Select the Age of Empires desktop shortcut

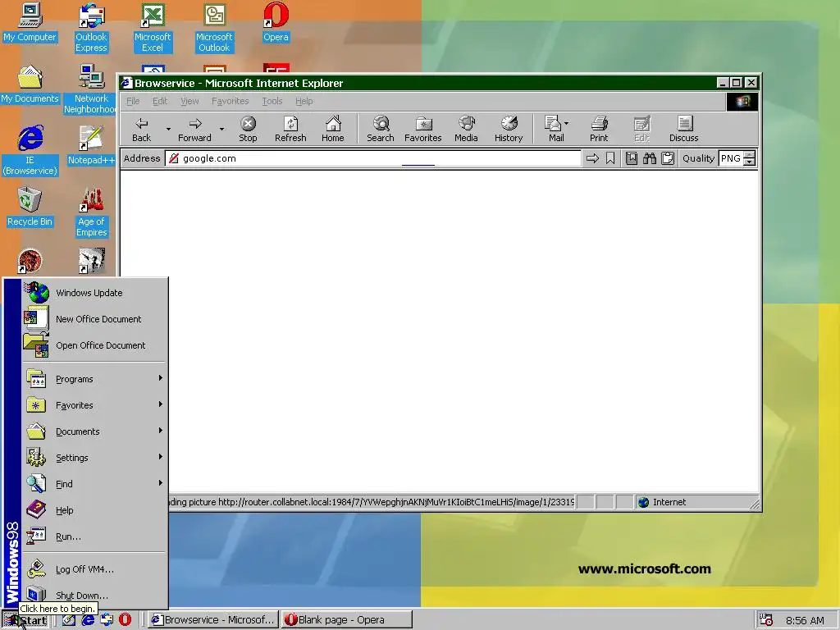tap(91, 212)
